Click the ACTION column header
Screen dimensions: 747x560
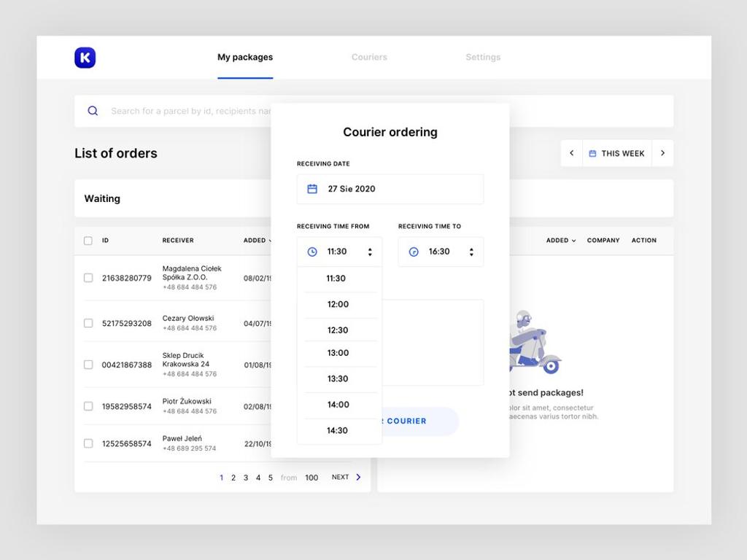[x=644, y=241]
